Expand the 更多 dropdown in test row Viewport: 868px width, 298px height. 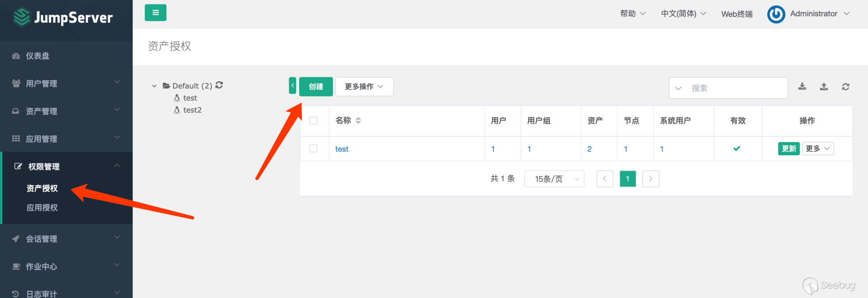pos(818,149)
